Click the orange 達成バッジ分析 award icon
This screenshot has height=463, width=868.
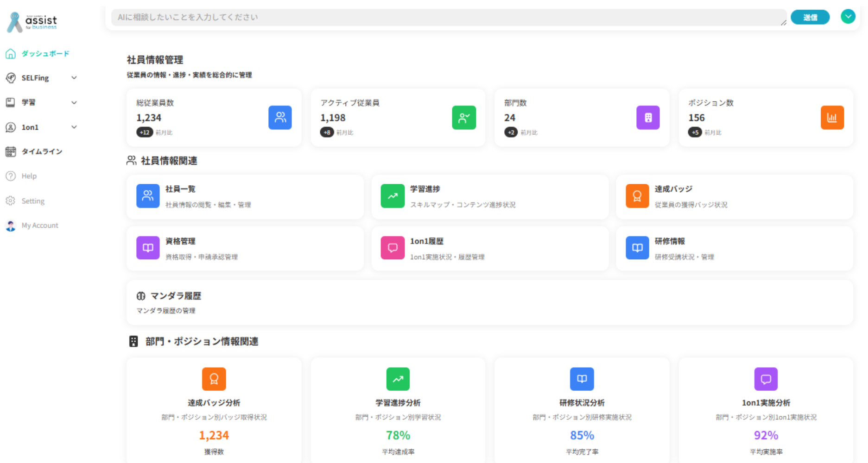[x=214, y=379]
